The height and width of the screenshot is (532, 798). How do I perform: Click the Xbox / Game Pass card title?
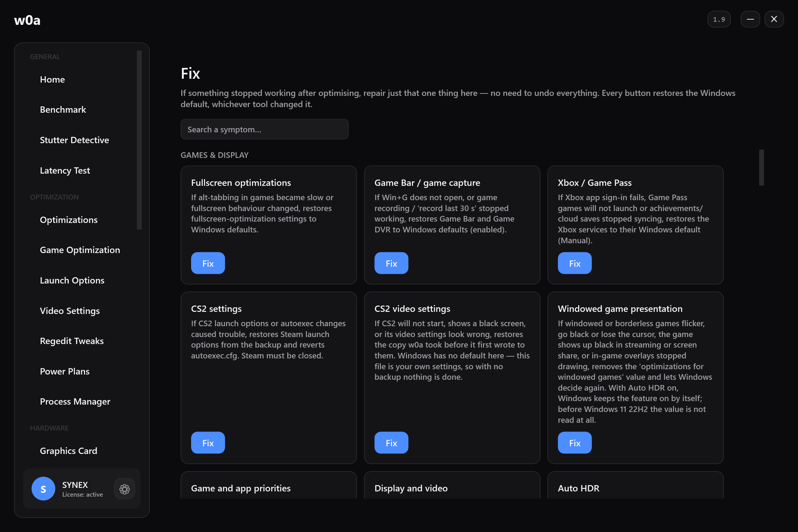pyautogui.click(x=595, y=183)
